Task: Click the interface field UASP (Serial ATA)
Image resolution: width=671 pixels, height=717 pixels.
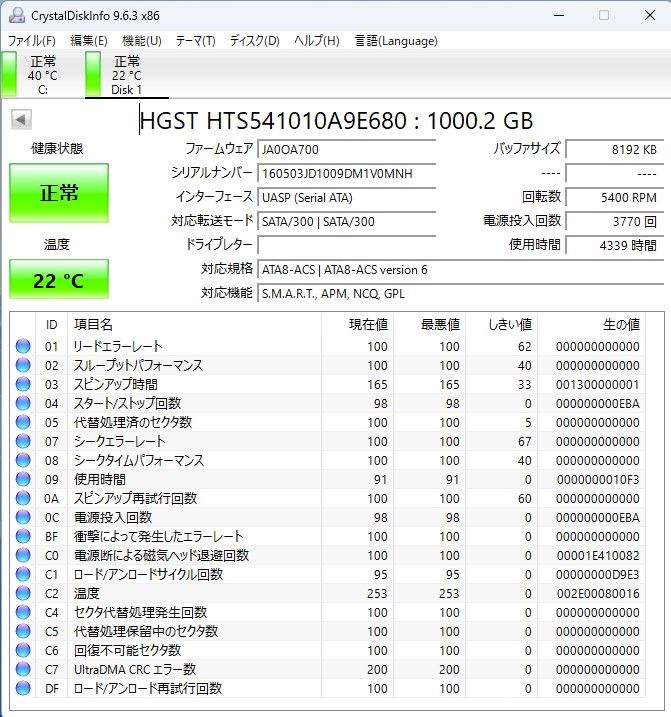Action: pyautogui.click(x=346, y=198)
